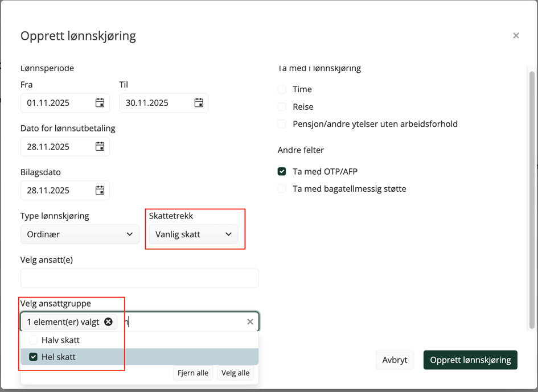Remove the '1 element(er) valgt' chip

coord(108,322)
